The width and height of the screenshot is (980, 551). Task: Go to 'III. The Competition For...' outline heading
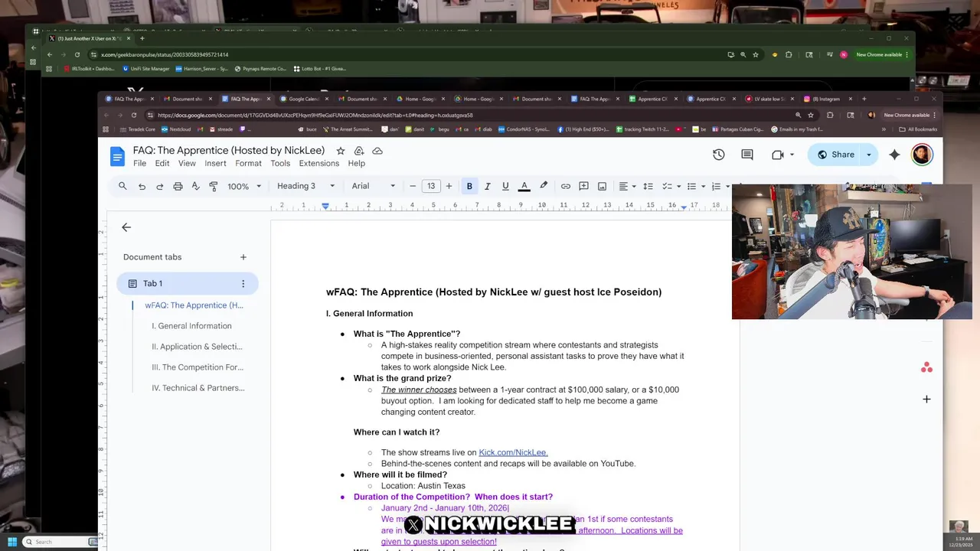pos(198,367)
